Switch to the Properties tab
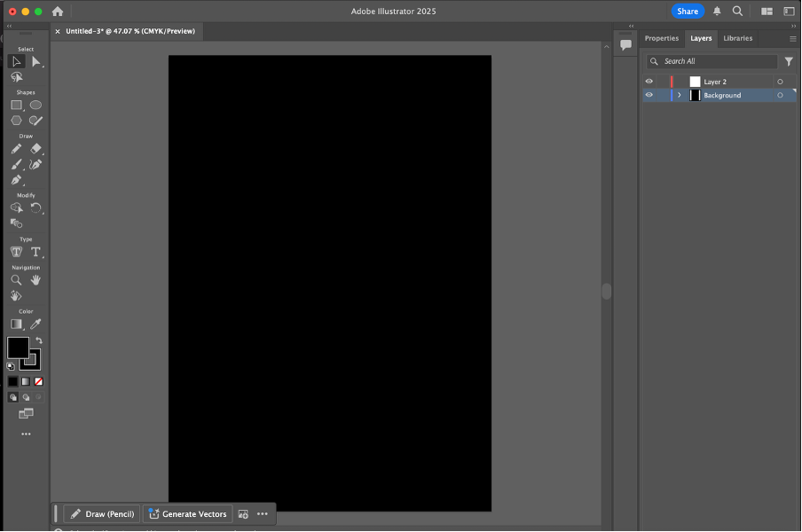 coord(661,38)
